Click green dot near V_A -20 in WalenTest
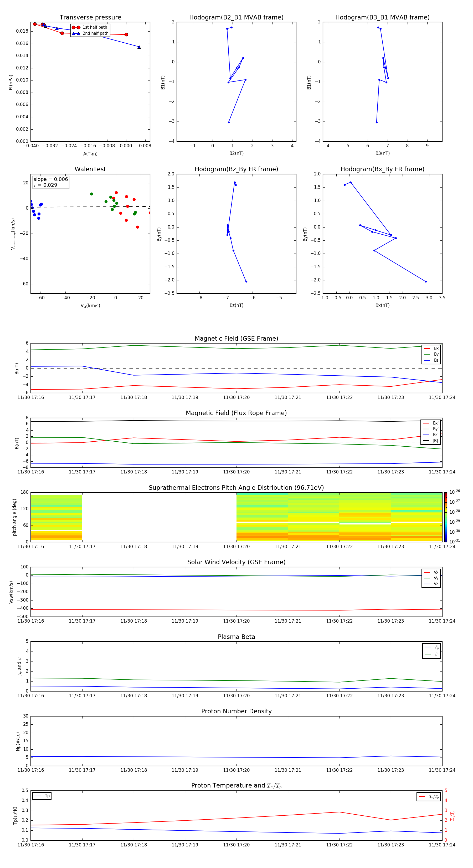The width and height of the screenshot is (473, 868). pyautogui.click(x=91, y=194)
